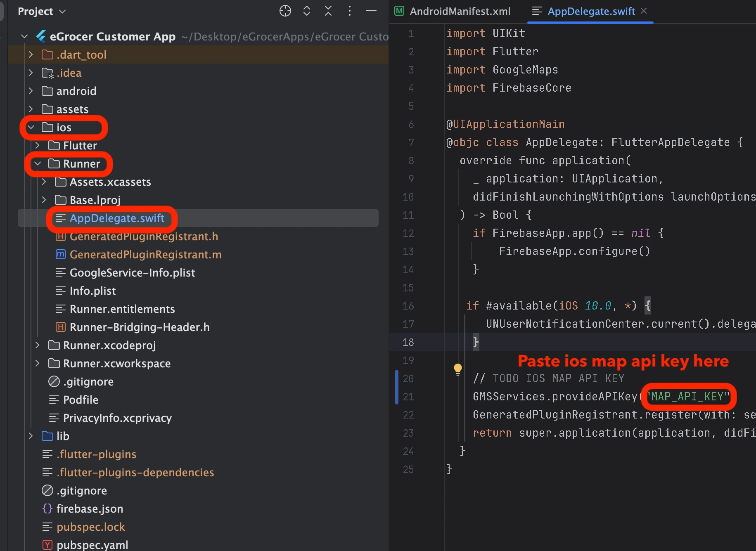Expand the Runner.xcodeproj folder
This screenshot has width=756, height=551.
pyautogui.click(x=38, y=345)
